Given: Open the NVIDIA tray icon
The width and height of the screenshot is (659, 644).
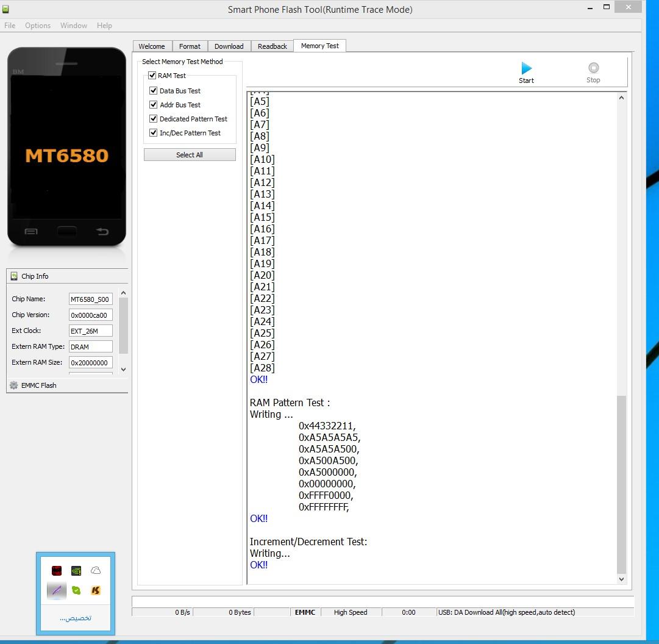Looking at the screenshot, I should [76, 570].
